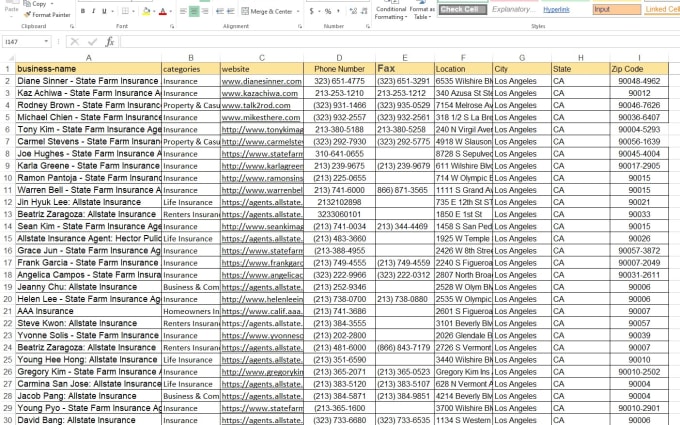Screen dimensions: 680x425
Task: Apply the red Font Color
Action: [163, 11]
